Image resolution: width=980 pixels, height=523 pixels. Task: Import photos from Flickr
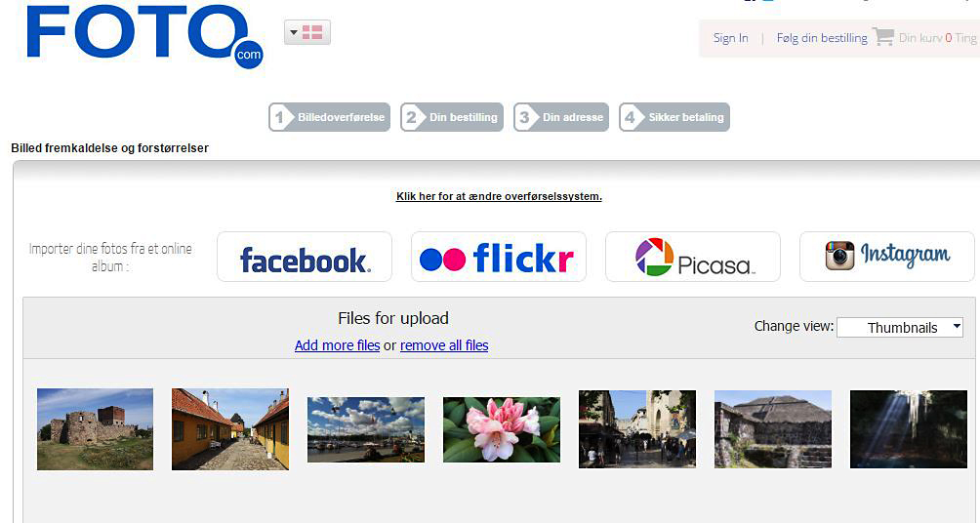click(498, 258)
